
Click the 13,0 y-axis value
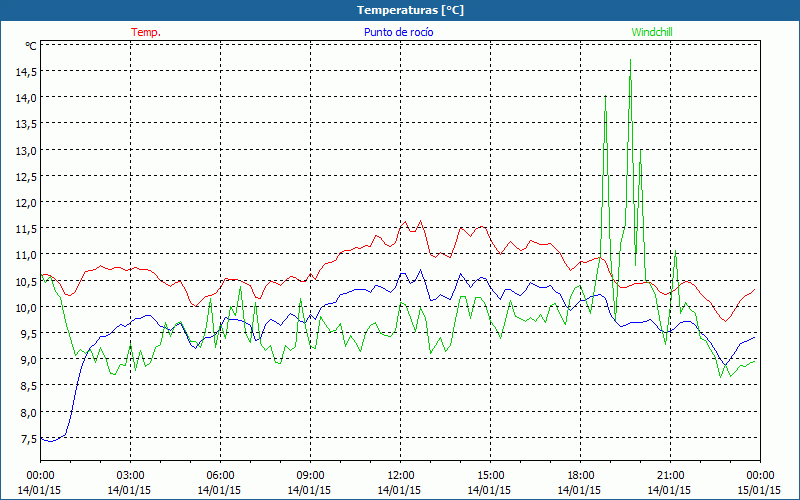26,151
